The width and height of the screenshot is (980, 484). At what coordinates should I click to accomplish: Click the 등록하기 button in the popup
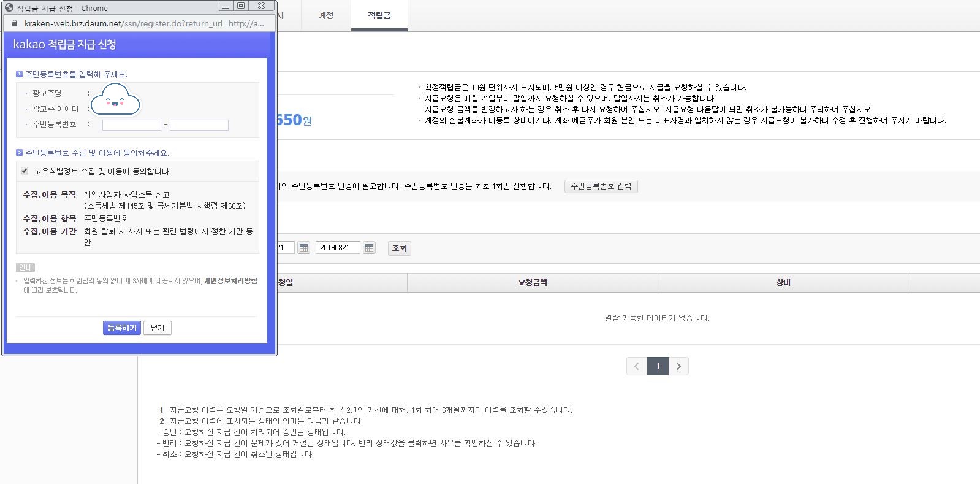pyautogui.click(x=122, y=328)
